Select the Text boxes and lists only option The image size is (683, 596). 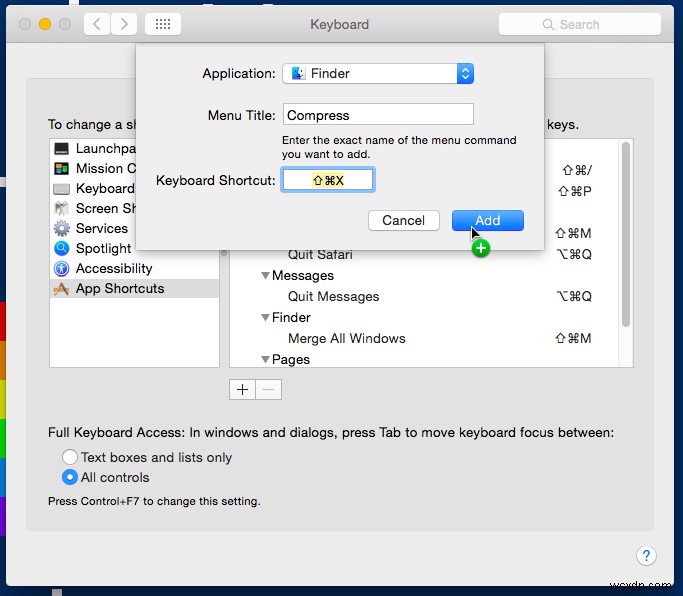[70, 457]
